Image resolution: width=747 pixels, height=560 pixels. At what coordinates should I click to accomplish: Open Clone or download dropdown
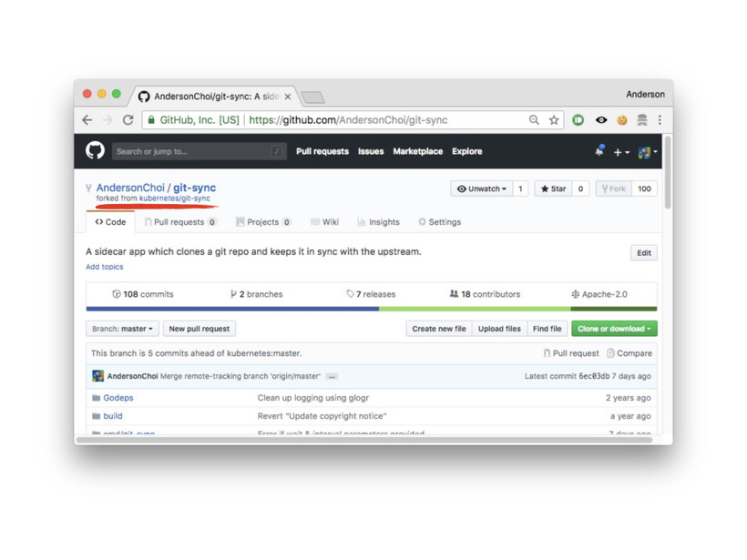(x=614, y=329)
